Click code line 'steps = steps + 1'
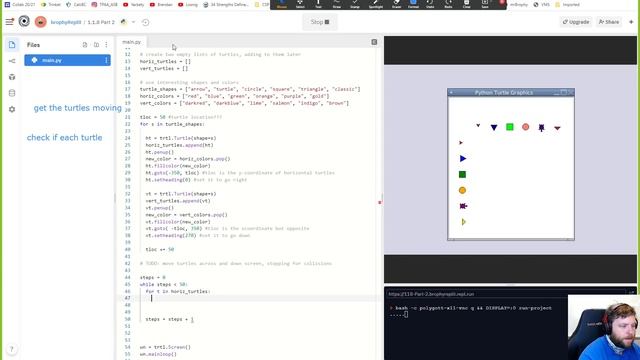This screenshot has width=640, height=360. [x=169, y=319]
